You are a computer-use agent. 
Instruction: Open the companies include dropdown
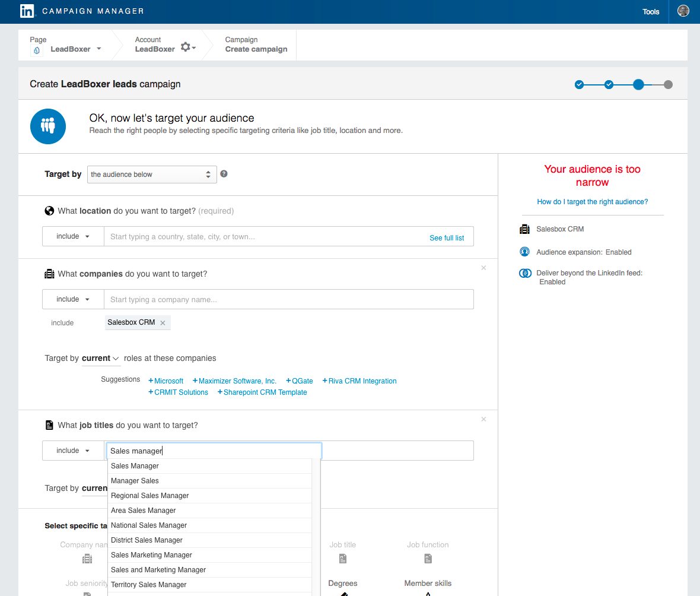[73, 299]
